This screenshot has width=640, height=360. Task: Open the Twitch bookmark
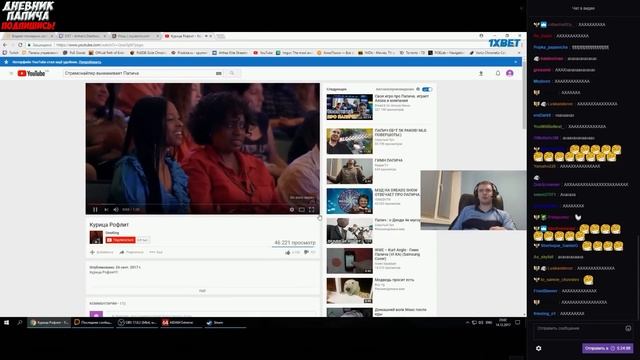[11, 53]
